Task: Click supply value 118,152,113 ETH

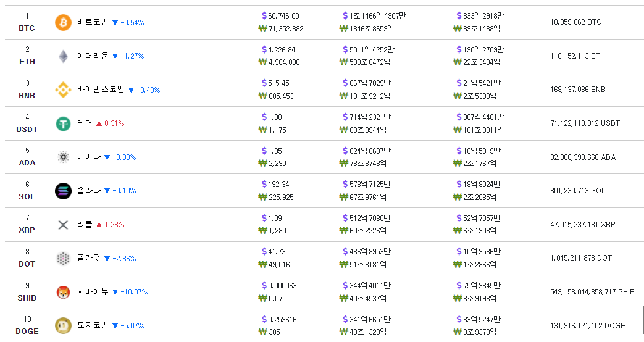Action: 577,56
